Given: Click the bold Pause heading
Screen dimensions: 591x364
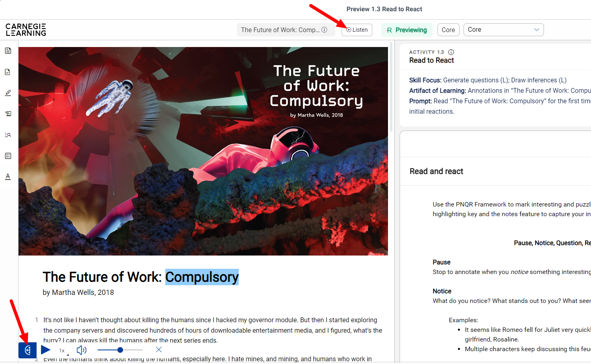Looking at the screenshot, I should [x=441, y=262].
